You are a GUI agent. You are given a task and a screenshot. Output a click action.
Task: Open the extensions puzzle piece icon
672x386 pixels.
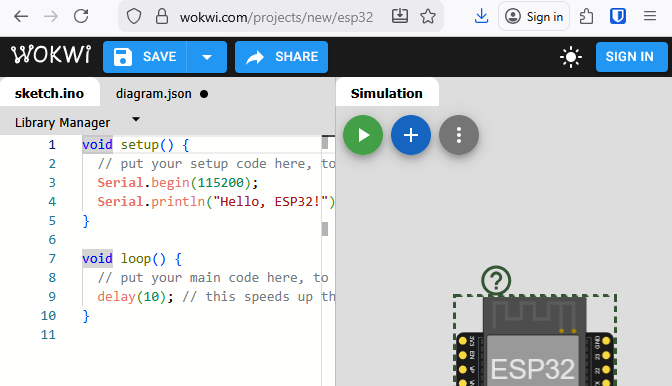tap(586, 17)
